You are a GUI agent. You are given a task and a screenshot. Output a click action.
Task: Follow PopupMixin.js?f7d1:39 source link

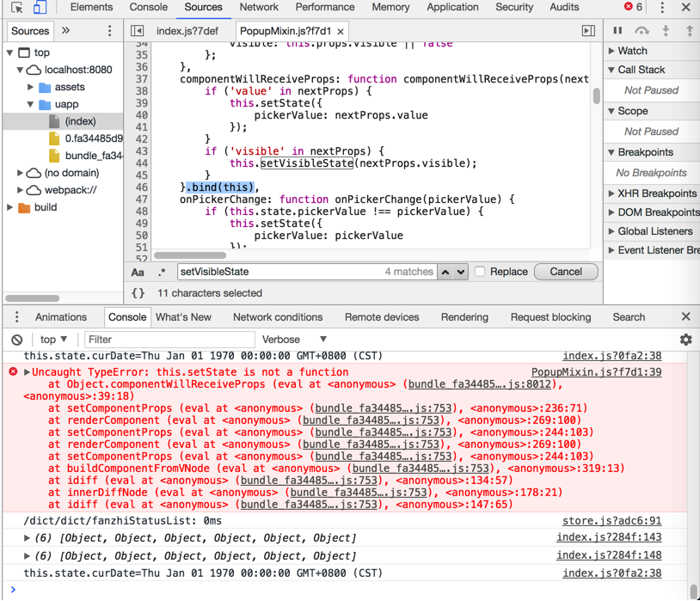[597, 372]
